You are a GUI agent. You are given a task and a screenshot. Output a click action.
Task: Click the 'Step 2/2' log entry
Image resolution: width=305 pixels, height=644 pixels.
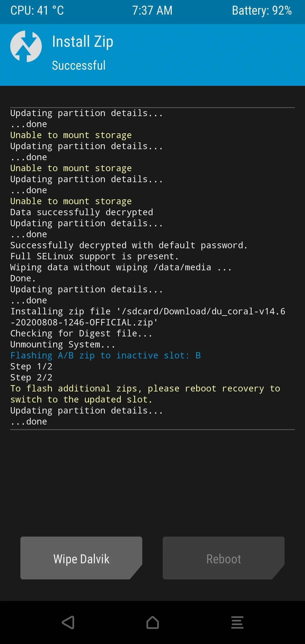pyautogui.click(x=31, y=377)
